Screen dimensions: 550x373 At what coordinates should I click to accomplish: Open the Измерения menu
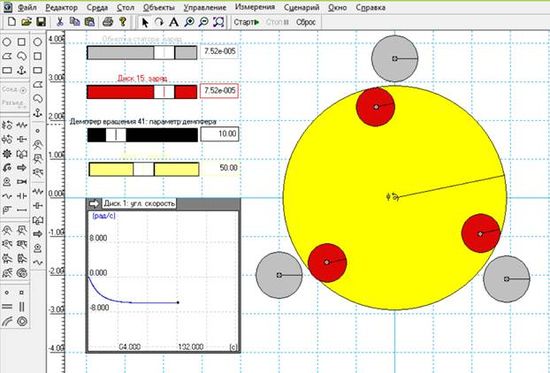point(255,7)
